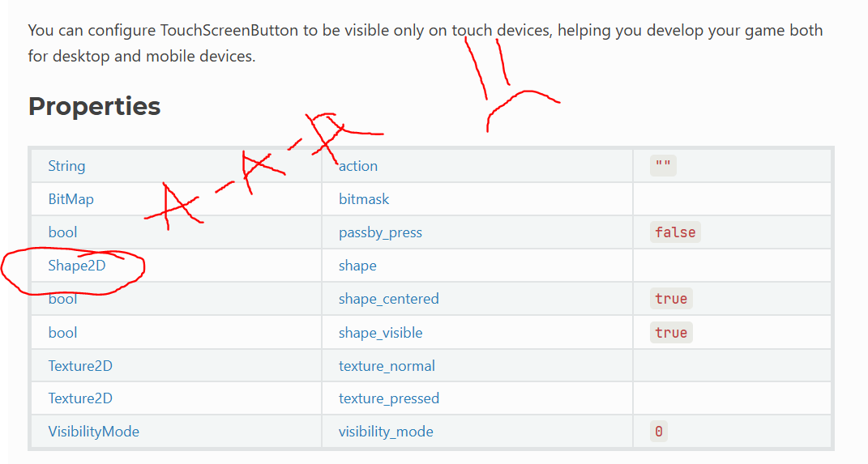Screen dimensions: 868x464
Task: Click the 0 default value of visibility_mode
Action: 659,432
